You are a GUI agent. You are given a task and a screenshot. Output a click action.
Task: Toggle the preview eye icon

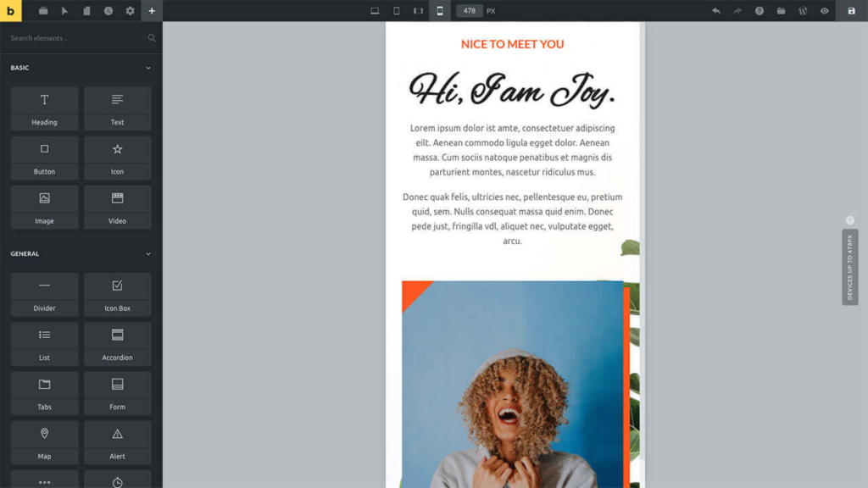pyautogui.click(x=824, y=11)
